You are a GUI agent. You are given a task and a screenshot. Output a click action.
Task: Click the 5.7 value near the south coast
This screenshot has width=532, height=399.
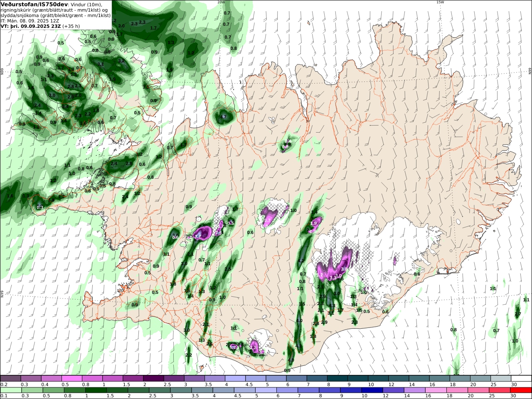click(233, 347)
